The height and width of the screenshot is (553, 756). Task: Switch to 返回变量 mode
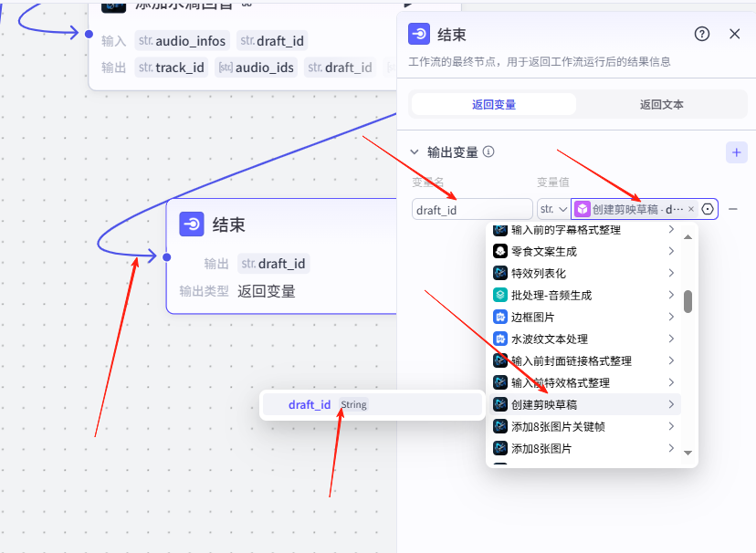(x=494, y=105)
